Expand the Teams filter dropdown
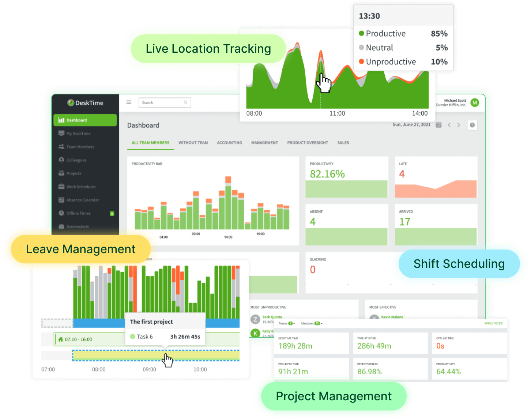Screen dimensions: 531x420 point(287,323)
